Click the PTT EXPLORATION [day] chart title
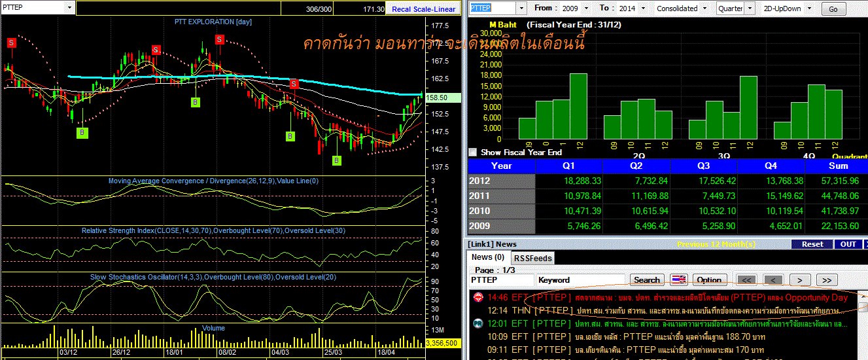 [213, 22]
